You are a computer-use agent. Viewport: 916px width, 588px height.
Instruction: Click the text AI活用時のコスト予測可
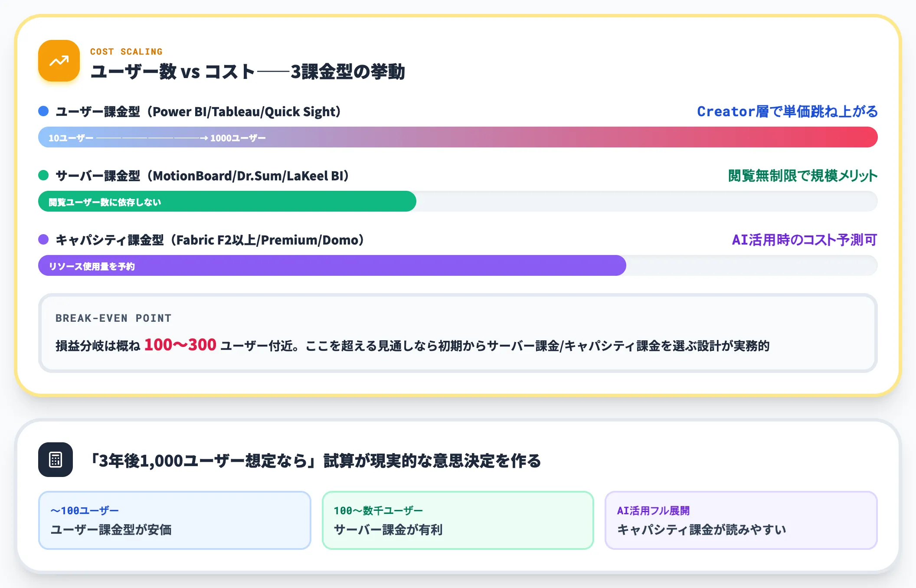805,240
